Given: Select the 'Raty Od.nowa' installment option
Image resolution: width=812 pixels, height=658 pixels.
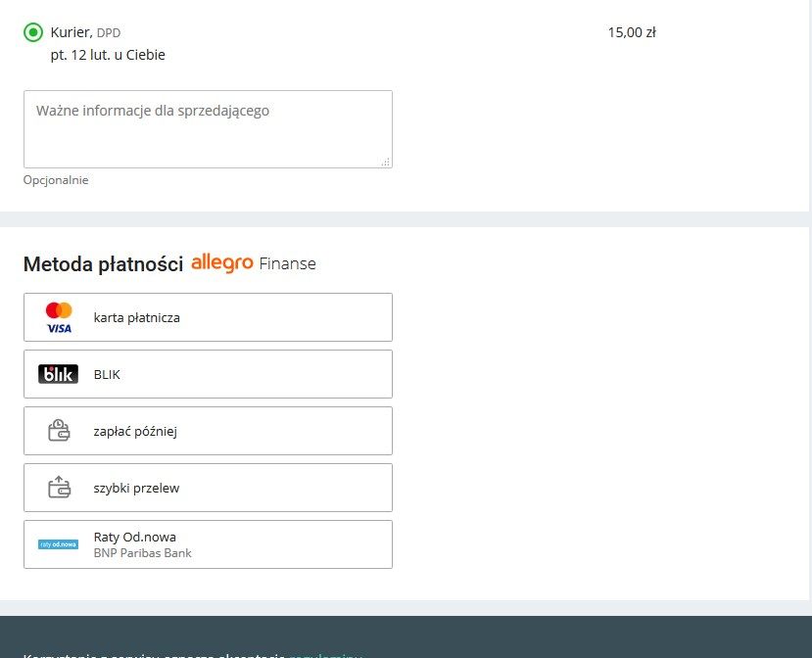Looking at the screenshot, I should [135, 537].
